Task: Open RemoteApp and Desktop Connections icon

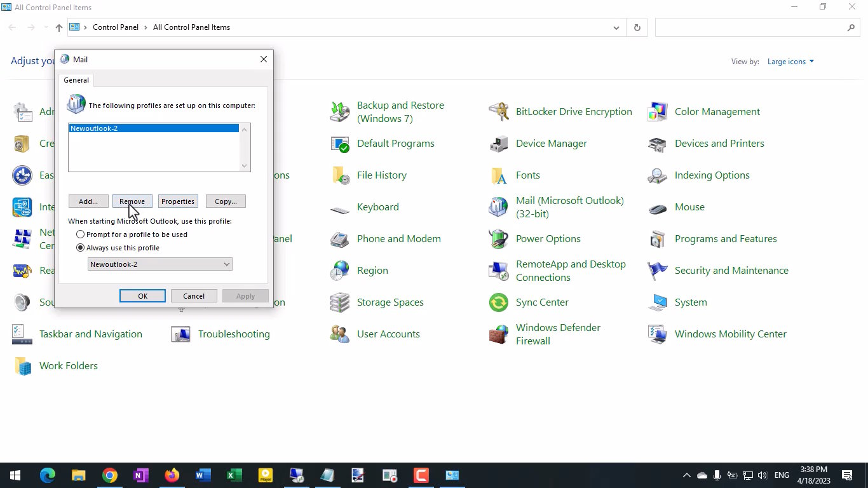Action: pos(499,271)
